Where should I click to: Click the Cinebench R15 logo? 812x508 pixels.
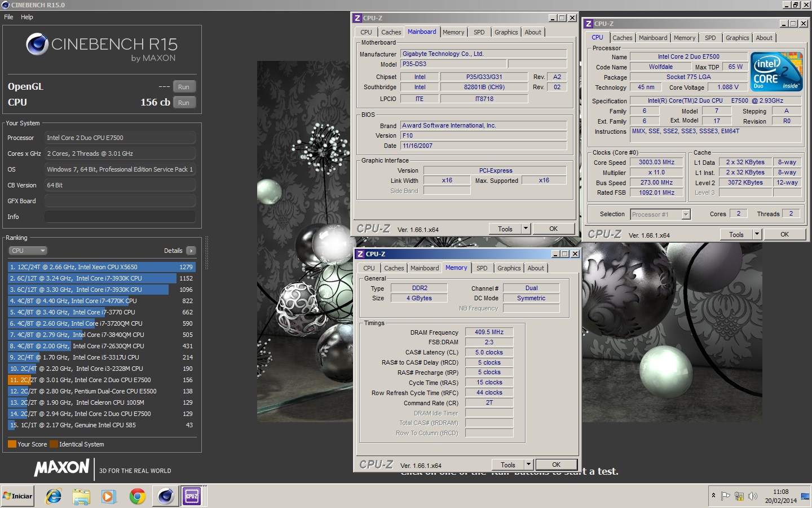102,47
